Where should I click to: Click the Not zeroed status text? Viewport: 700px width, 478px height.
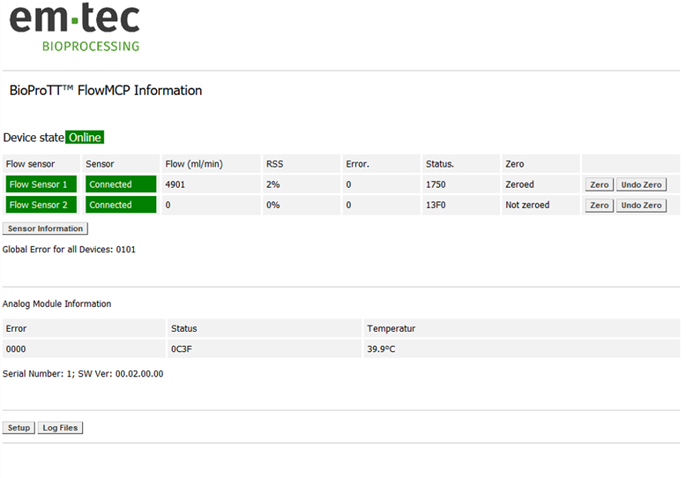pos(527,205)
